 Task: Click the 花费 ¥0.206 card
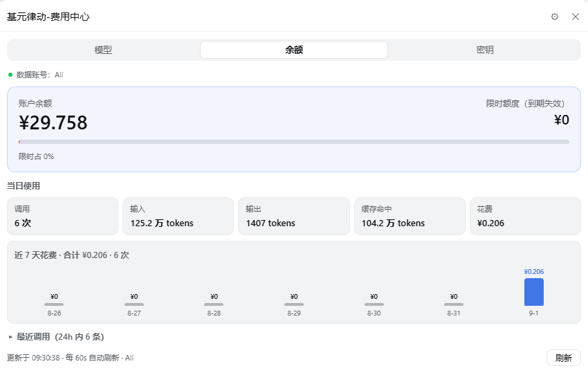click(525, 217)
